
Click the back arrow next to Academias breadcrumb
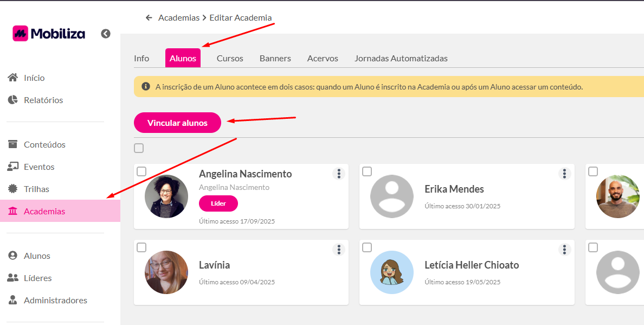[149, 18]
